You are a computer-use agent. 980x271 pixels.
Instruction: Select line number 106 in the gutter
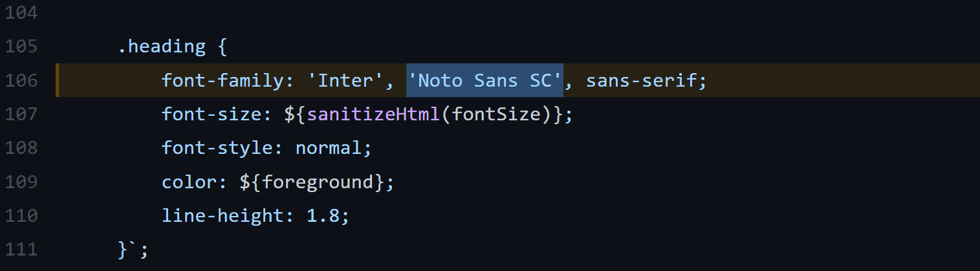click(x=20, y=81)
